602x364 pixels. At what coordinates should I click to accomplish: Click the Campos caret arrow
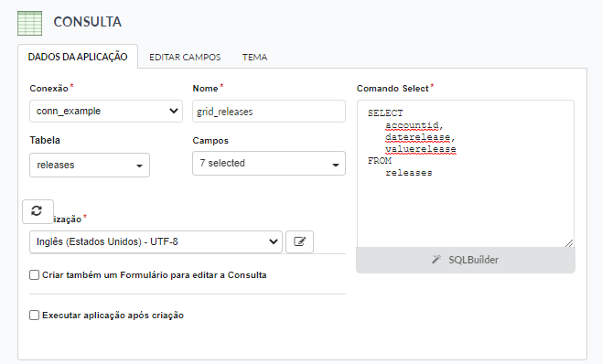(x=336, y=165)
